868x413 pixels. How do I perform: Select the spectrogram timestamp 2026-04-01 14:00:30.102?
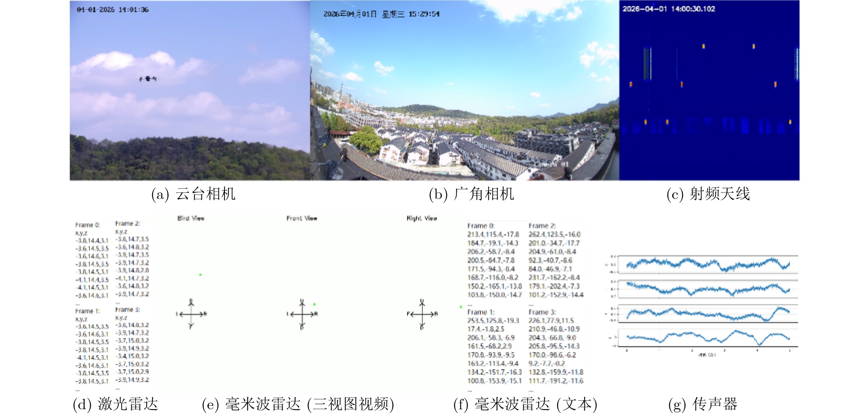click(669, 9)
